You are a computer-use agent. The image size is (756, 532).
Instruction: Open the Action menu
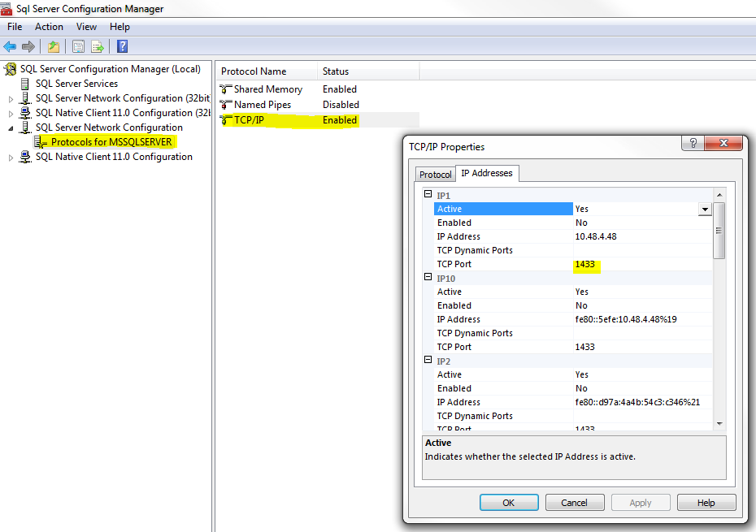pos(49,27)
